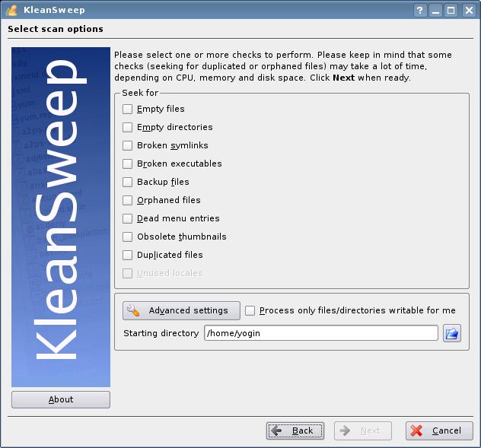
Task: Minimize the KleanSweep window
Action: 435,11
